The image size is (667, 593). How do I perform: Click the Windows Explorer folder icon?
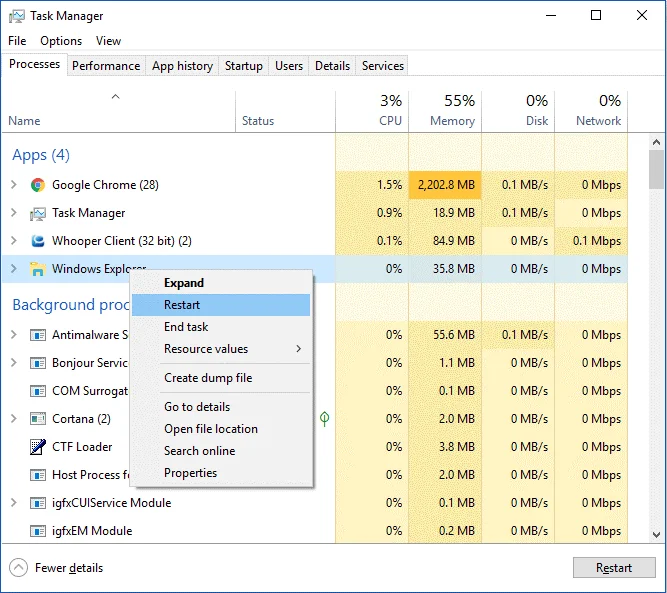(37, 269)
